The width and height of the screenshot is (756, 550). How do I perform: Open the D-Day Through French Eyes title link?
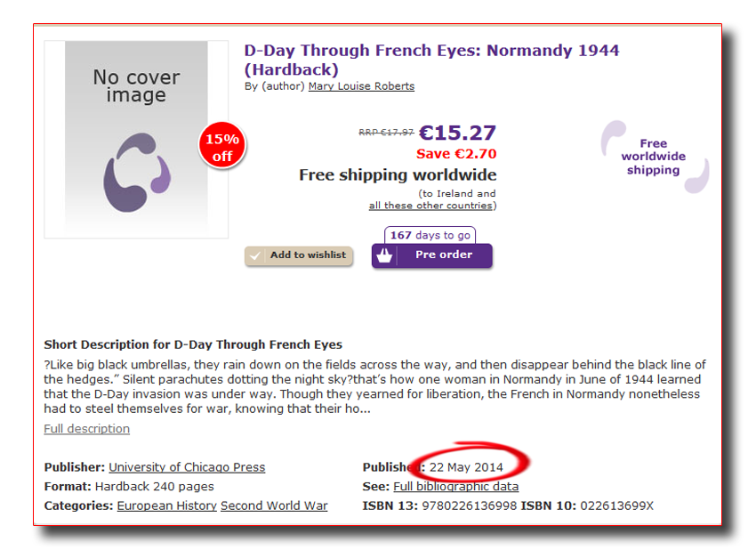click(431, 60)
